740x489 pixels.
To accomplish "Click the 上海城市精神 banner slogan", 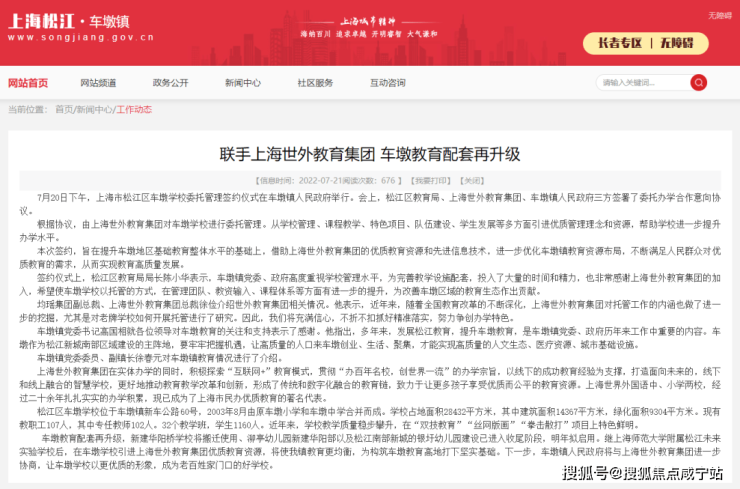I will coord(368,22).
